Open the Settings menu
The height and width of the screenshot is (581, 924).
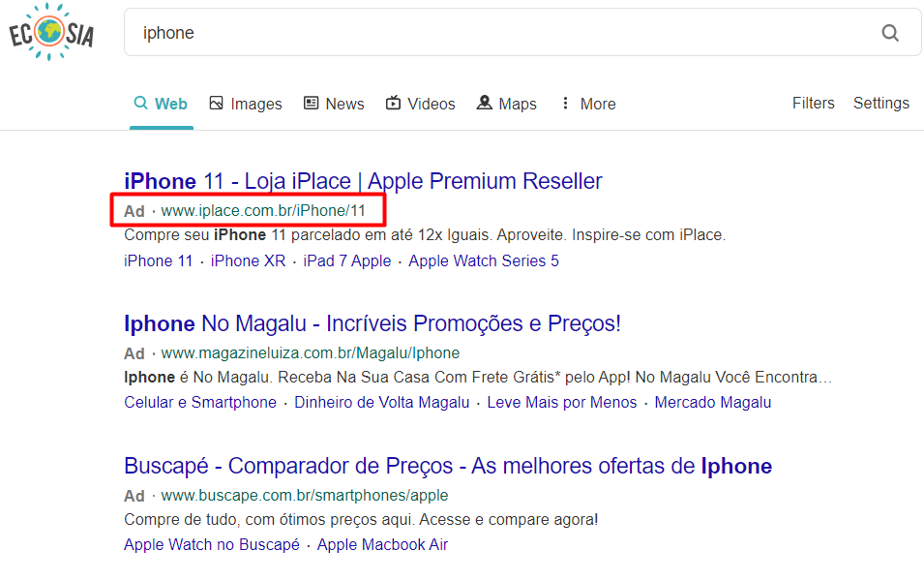(x=880, y=103)
